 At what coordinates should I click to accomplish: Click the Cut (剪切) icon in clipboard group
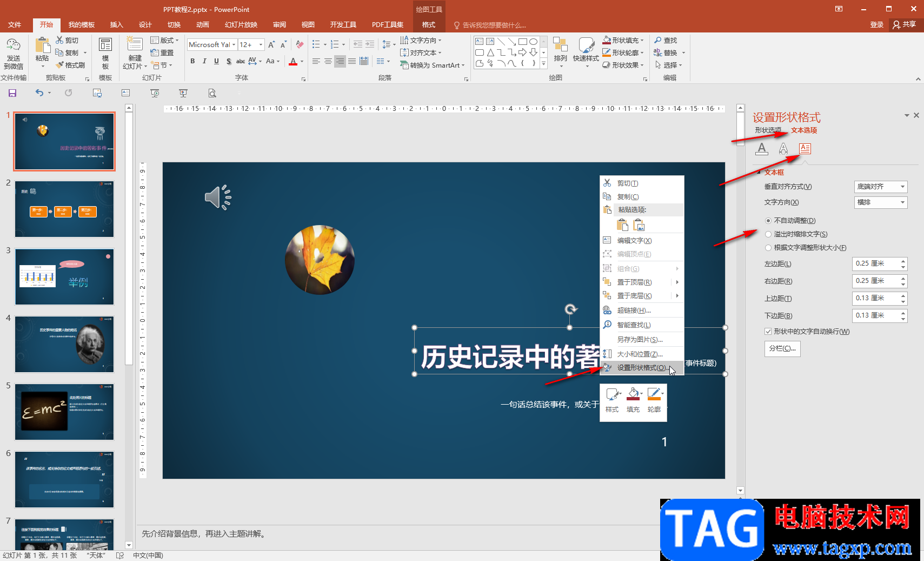[59, 41]
